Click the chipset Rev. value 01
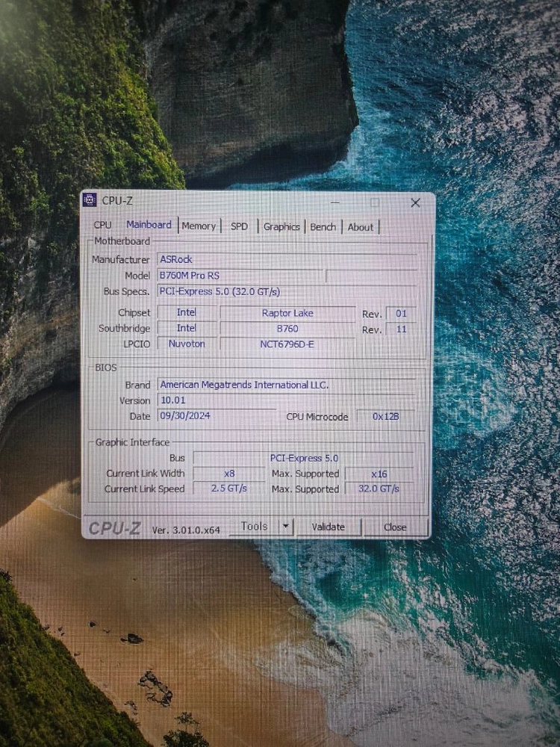The width and height of the screenshot is (560, 747). (x=401, y=314)
